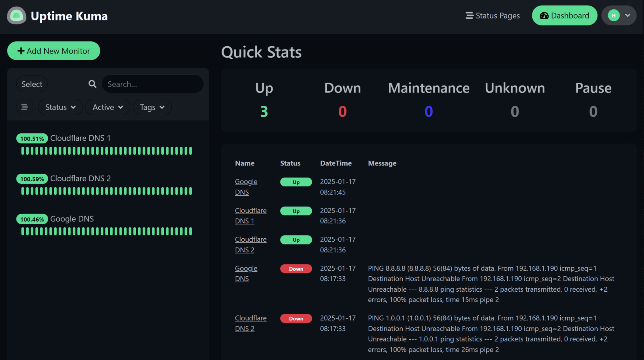Click the Uptime Kuma logo icon

(x=16, y=16)
